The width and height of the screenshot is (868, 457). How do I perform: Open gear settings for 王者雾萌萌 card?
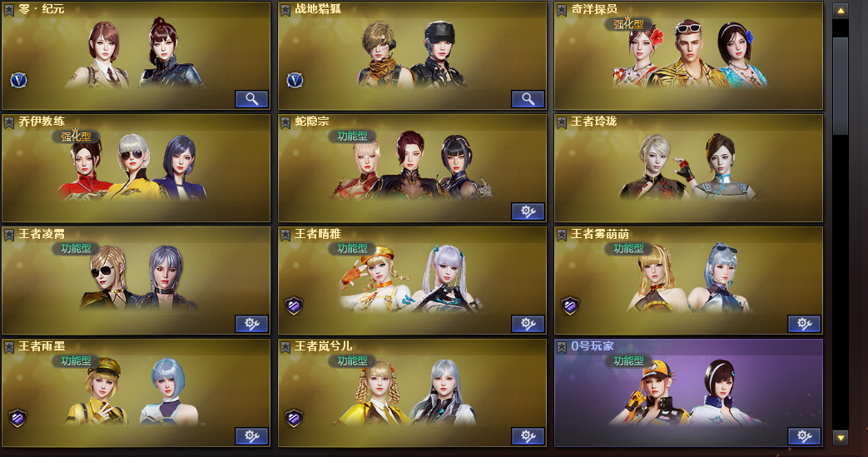point(804,324)
